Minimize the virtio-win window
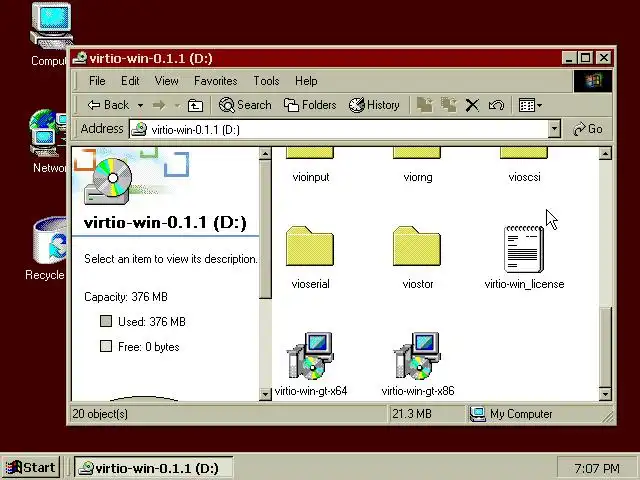Image resolution: width=640 pixels, height=480 pixels. point(569,58)
